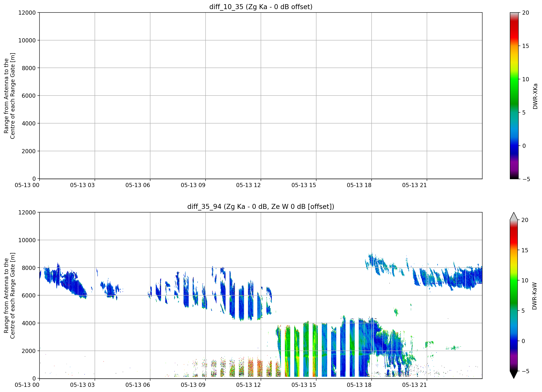Click '05-13 03' x-tick under diff_35_94 plot
Image resolution: width=542 pixels, height=392 pixels.
click(x=83, y=385)
